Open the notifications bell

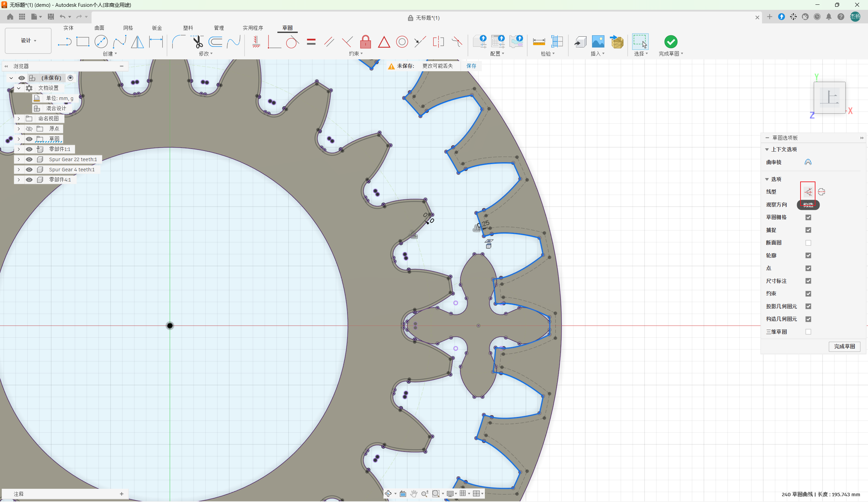click(829, 17)
